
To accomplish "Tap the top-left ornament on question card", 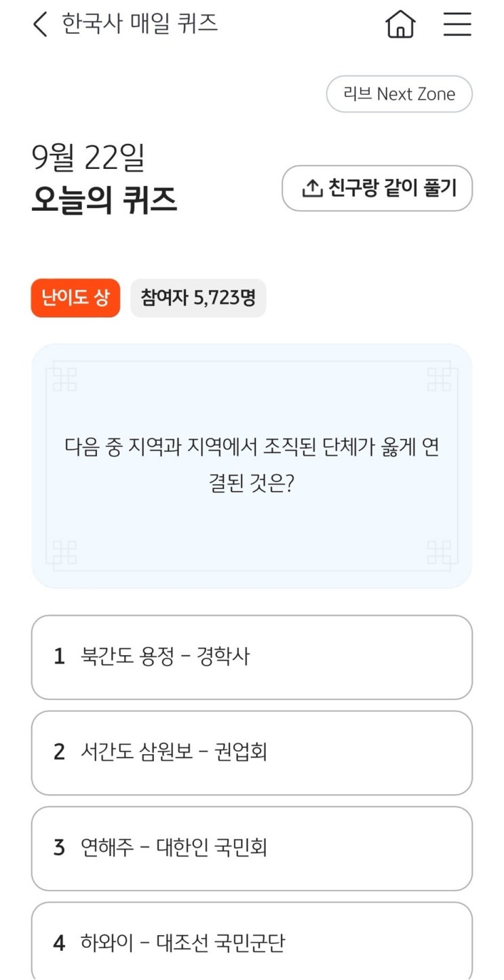I will (64, 378).
